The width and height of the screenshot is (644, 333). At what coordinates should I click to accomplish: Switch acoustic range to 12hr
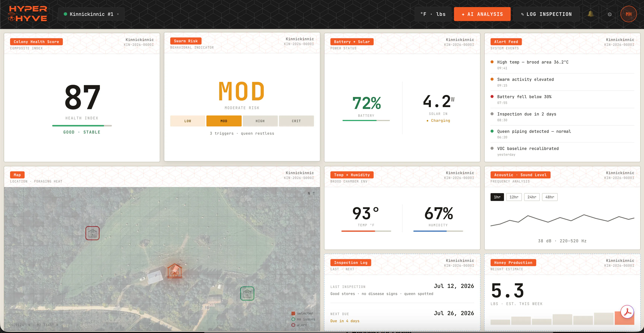click(514, 197)
